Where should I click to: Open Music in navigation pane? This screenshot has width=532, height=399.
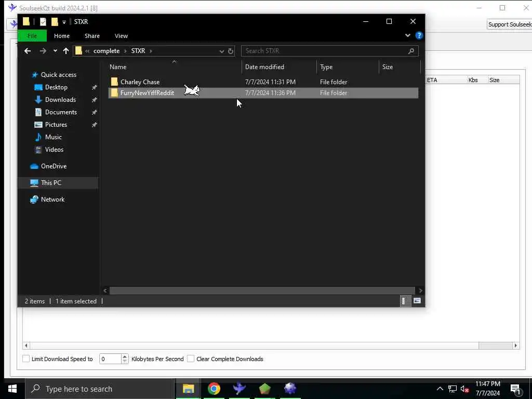click(54, 137)
